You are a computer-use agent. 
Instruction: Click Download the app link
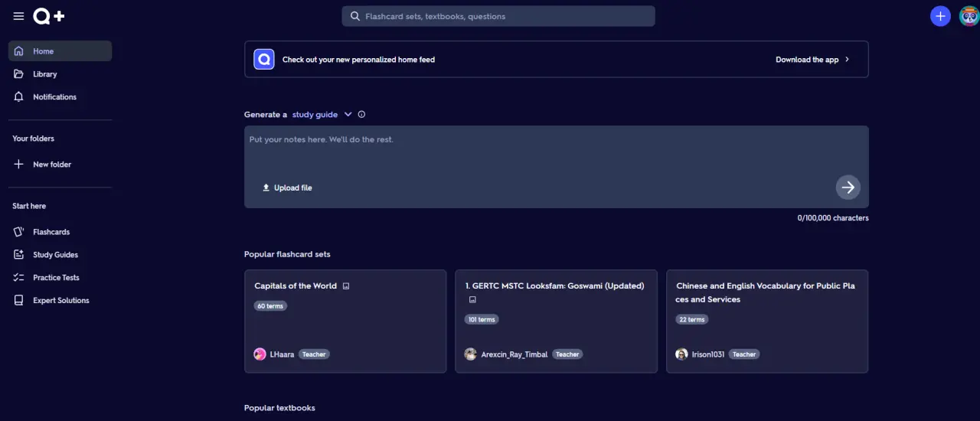coord(807,60)
